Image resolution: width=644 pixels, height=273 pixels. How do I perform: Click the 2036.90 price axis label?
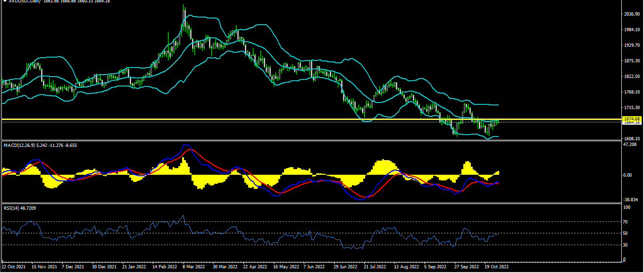point(631,14)
